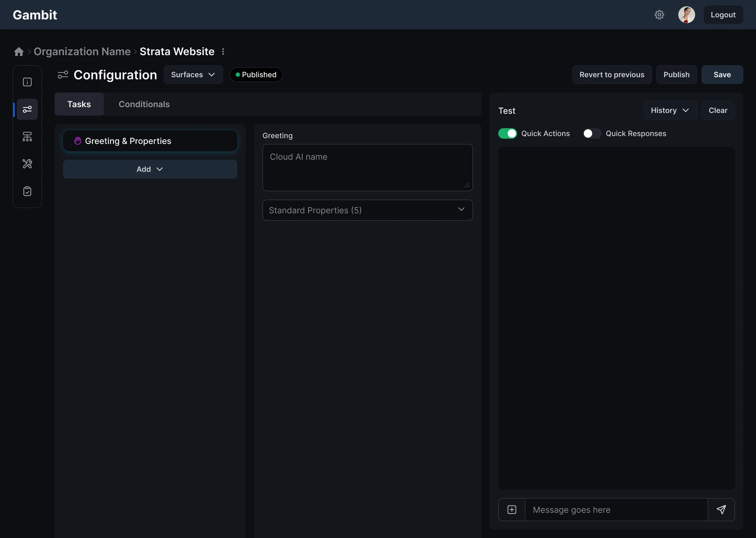The image size is (756, 538).
Task: Focus the Message goes here input
Action: click(616, 509)
